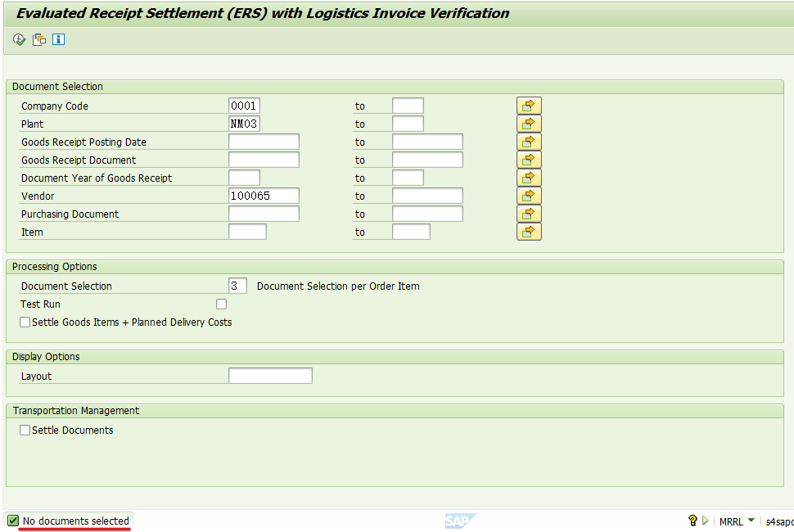The image size is (794, 532).
Task: Click the Layout label under Display Options
Action: pos(37,376)
